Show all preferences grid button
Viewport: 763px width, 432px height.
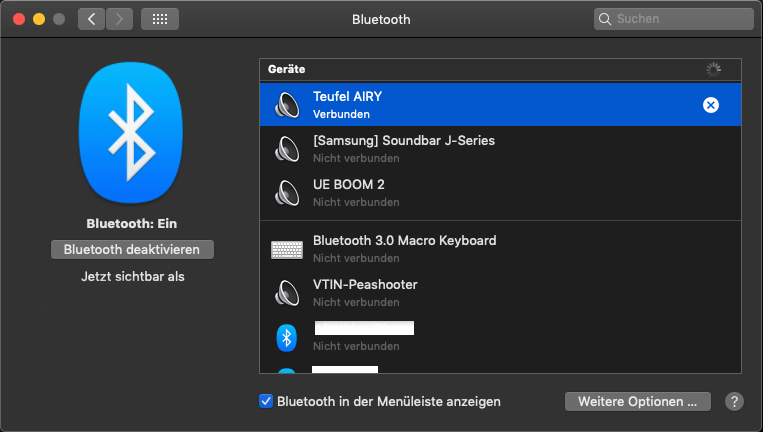coord(160,19)
